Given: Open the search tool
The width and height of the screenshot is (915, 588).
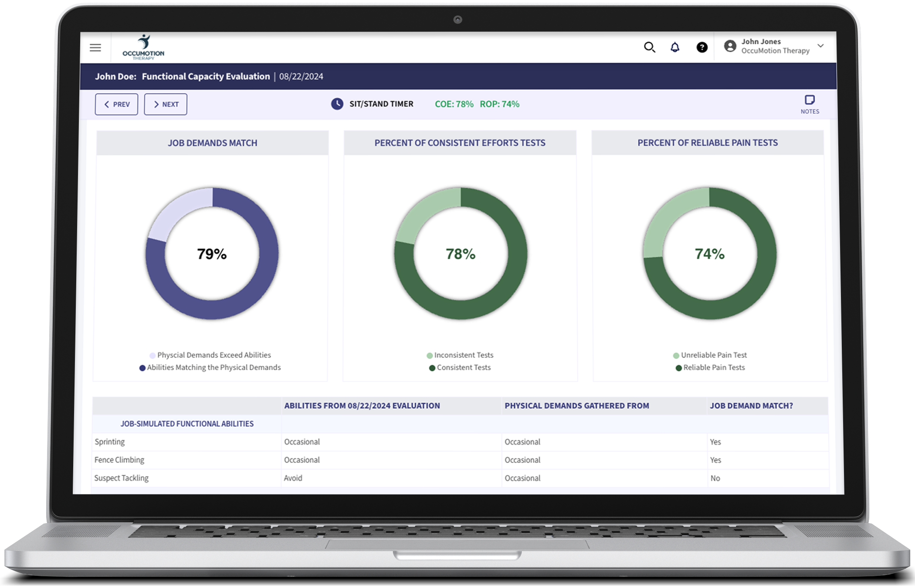Looking at the screenshot, I should 650,47.
